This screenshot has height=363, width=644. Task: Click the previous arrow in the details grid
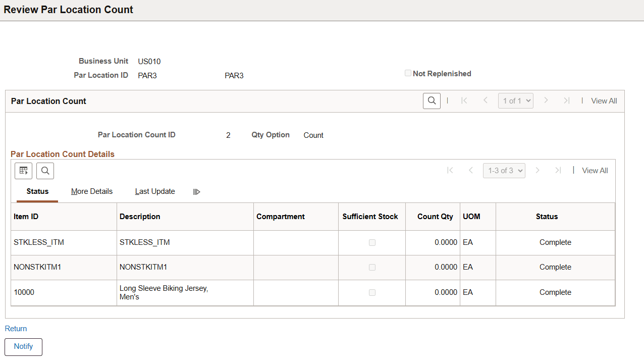[x=471, y=170]
